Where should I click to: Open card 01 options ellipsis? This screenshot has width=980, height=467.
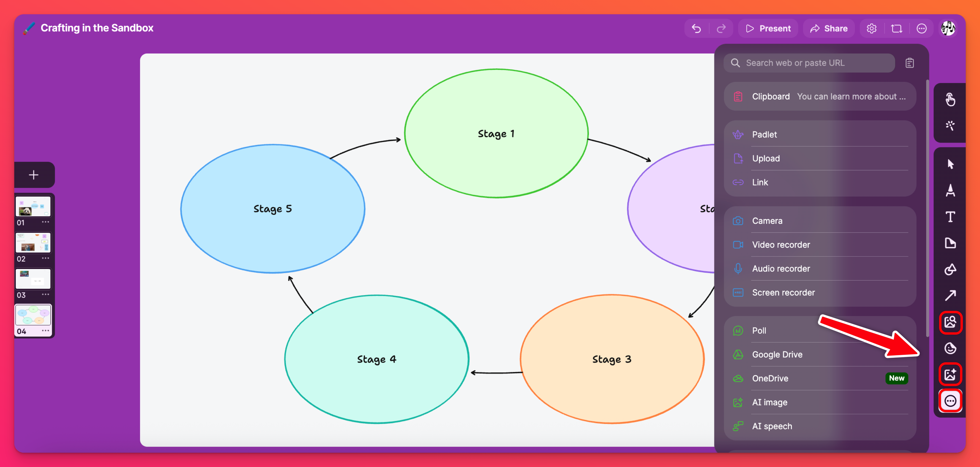(x=45, y=222)
